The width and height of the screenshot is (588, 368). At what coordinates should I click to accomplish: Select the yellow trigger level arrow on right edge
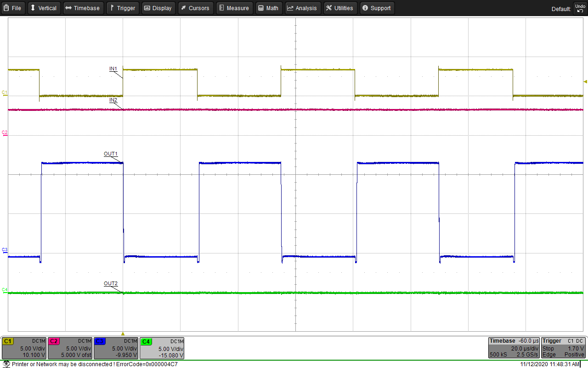click(x=585, y=81)
